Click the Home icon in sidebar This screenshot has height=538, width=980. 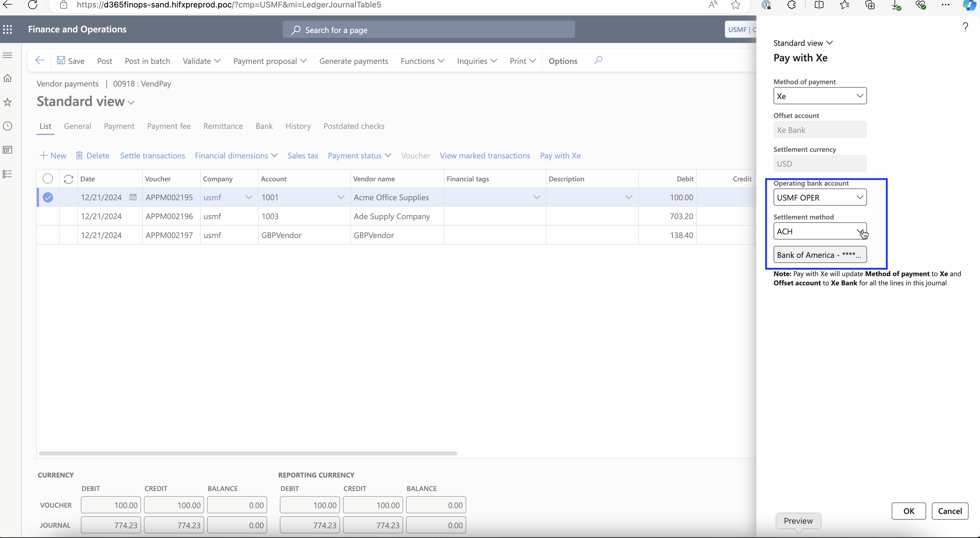click(8, 78)
